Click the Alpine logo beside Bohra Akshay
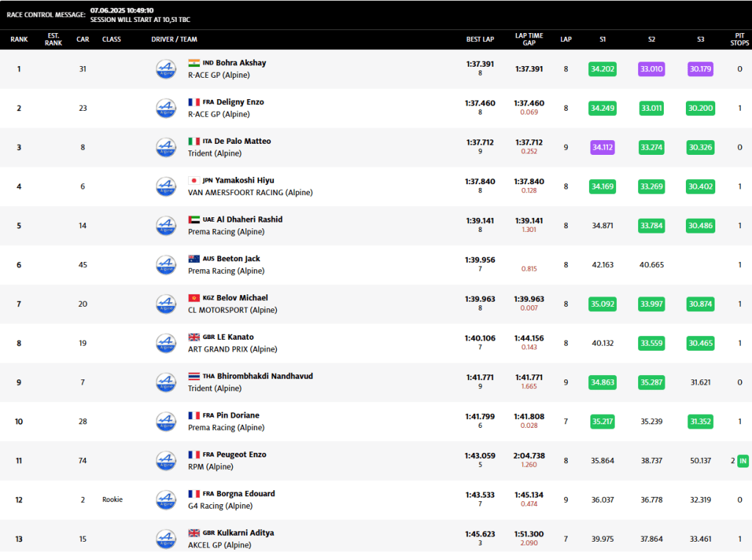 click(x=166, y=69)
